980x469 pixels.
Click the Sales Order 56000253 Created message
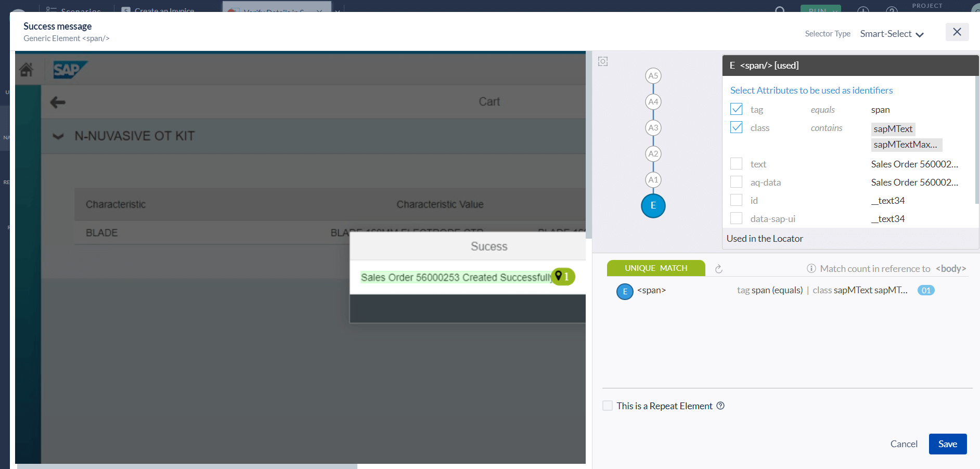tap(457, 278)
